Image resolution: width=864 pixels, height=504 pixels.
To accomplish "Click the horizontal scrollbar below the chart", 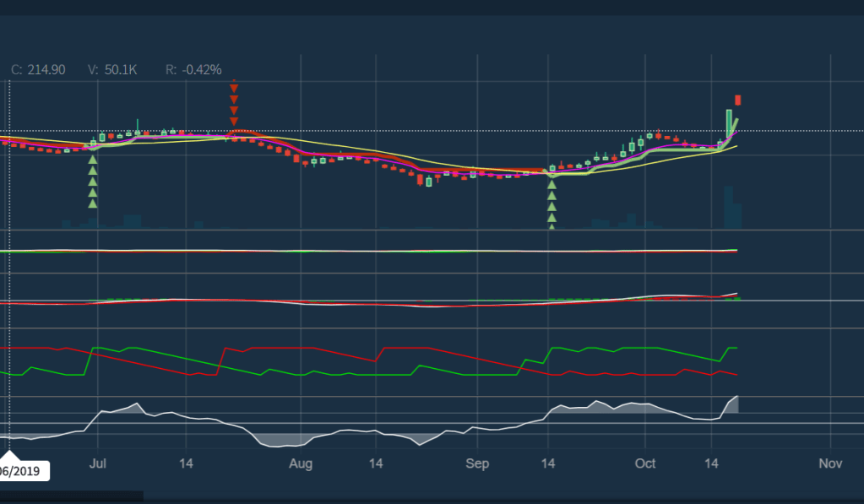I will coord(72,496).
